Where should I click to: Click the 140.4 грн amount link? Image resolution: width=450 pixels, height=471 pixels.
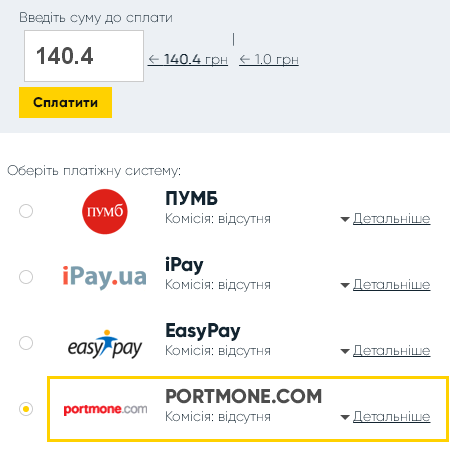pyautogui.click(x=188, y=60)
